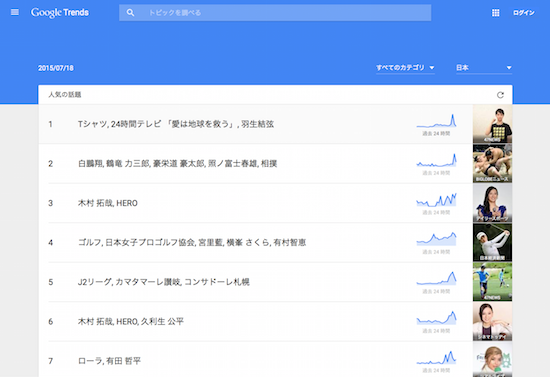Open the thumbnail for rank 6 story
Viewport: 550px width, 377px height.
pyautogui.click(x=492, y=322)
